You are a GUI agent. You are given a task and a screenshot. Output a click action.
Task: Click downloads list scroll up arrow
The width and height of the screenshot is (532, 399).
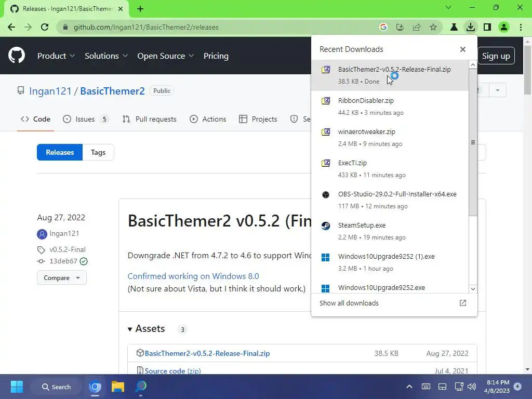[x=473, y=64]
